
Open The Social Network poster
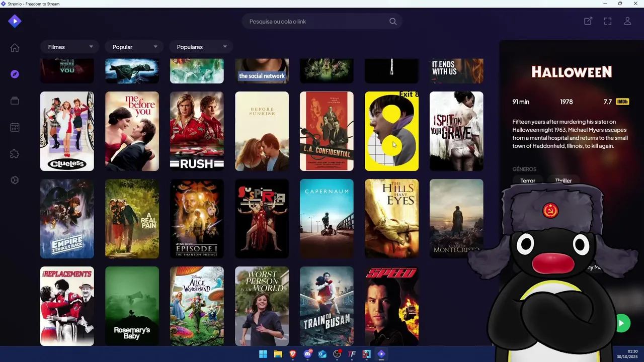point(262,71)
